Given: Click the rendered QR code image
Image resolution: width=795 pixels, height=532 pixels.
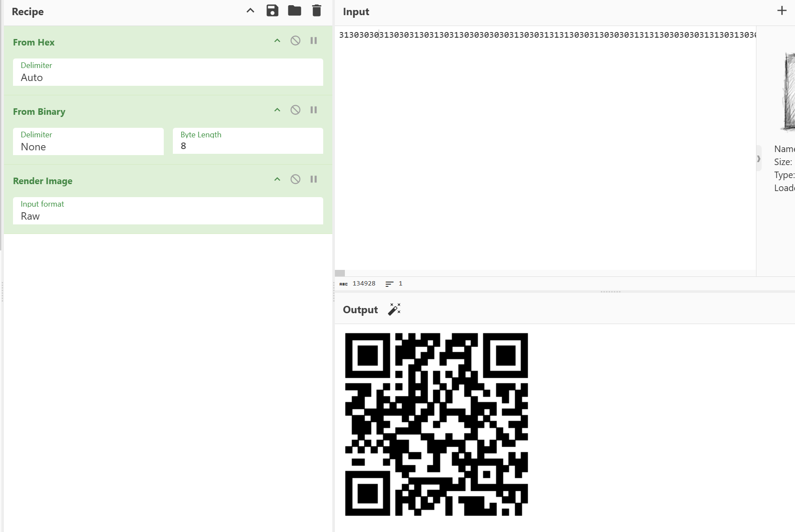Looking at the screenshot, I should (x=436, y=425).
